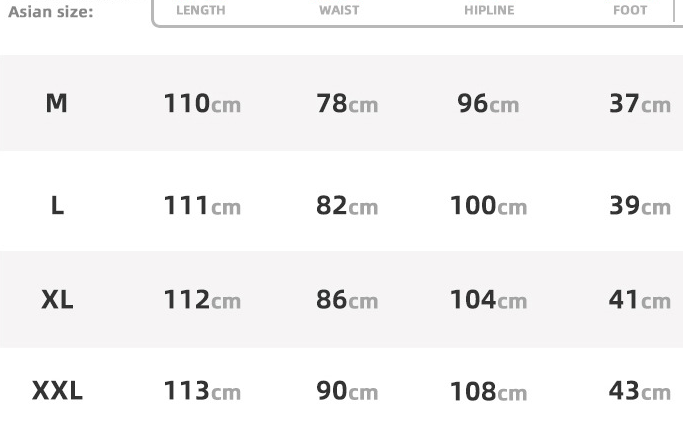The width and height of the screenshot is (683, 448).
Task: Select the LENGTH column header
Action: (x=200, y=11)
